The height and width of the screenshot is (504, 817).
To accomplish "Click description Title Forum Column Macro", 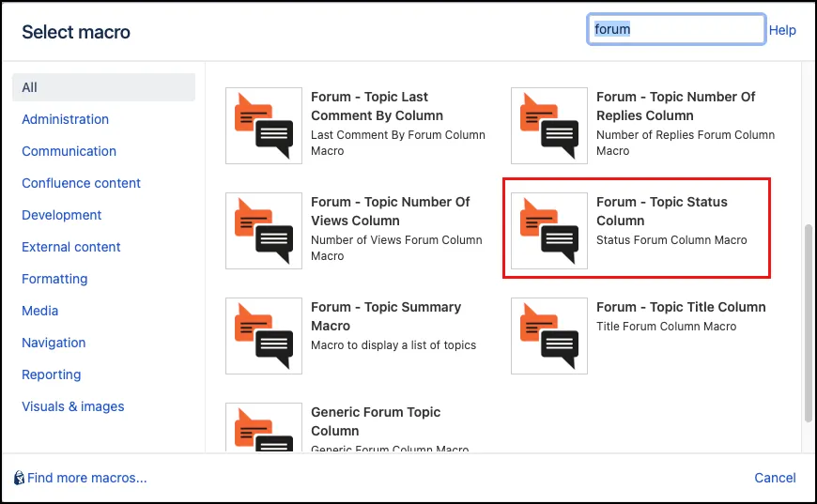I will point(667,327).
